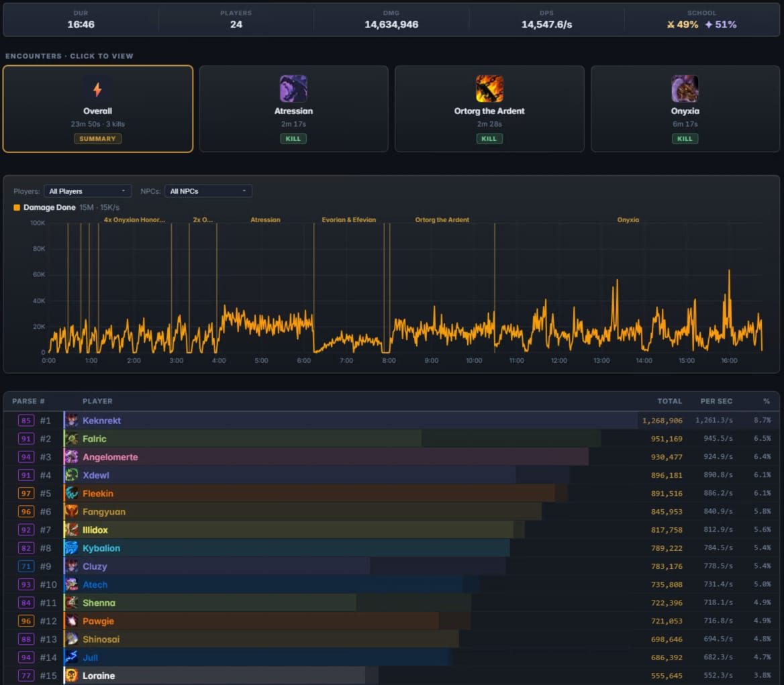Toggle the Damage Done legend swatch
Screen dimensions: 784x685
pyautogui.click(x=17, y=207)
